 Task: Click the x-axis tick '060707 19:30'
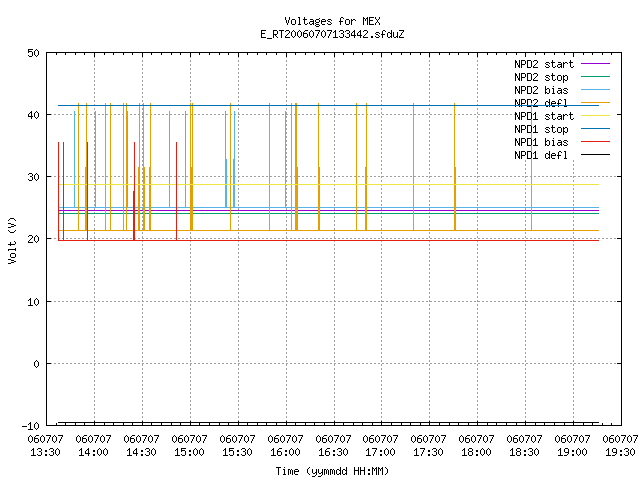[620, 446]
